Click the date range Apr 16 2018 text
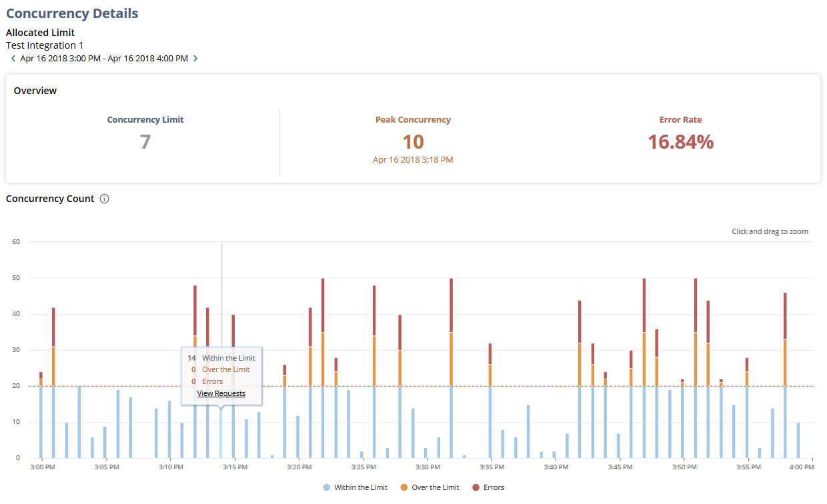Viewport: 827px width, 504px height. tap(104, 59)
